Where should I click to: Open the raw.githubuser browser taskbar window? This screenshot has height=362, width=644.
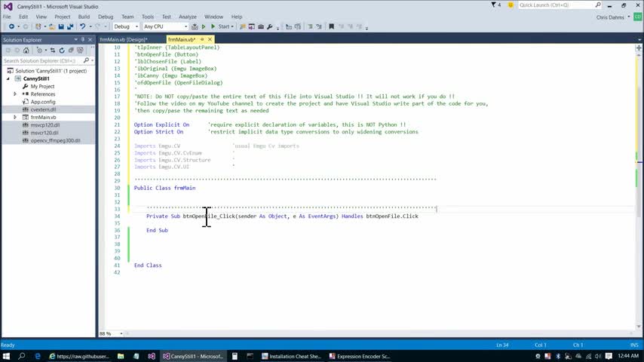point(79,356)
